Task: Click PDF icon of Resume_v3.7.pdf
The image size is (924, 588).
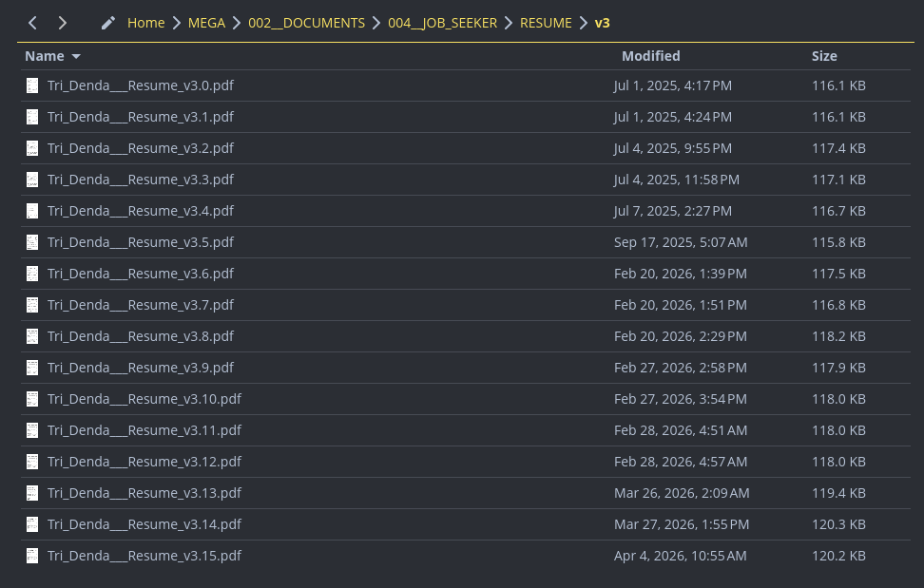Action: click(x=32, y=305)
